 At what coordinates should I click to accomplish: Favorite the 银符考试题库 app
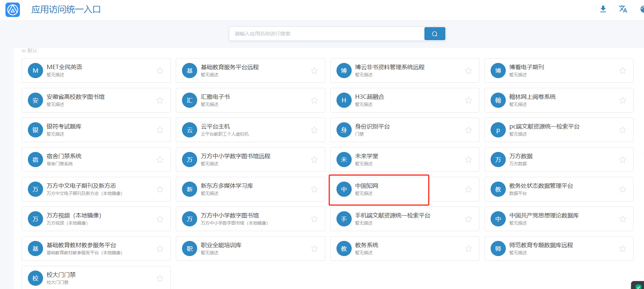point(160,130)
